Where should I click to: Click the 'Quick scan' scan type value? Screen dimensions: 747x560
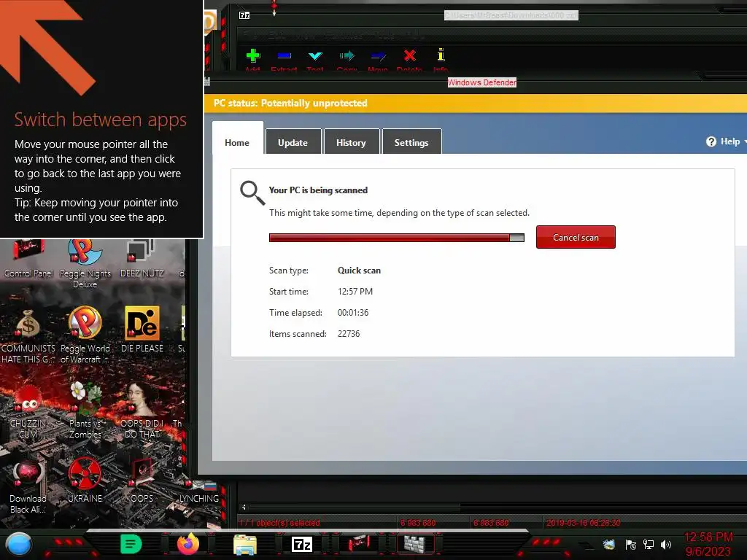[359, 271]
